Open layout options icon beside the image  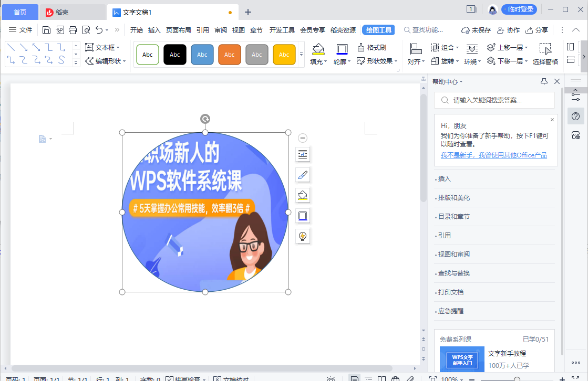303,154
